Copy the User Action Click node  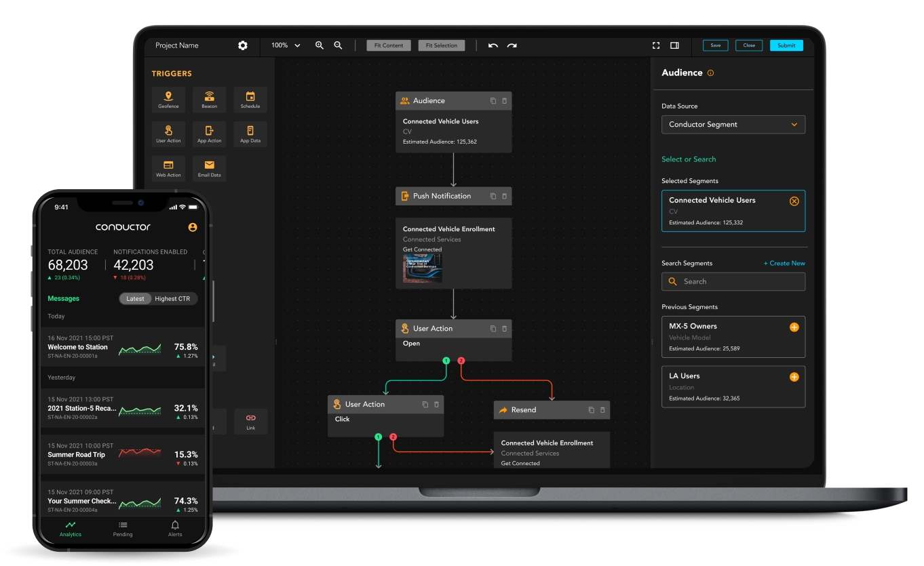[425, 405]
